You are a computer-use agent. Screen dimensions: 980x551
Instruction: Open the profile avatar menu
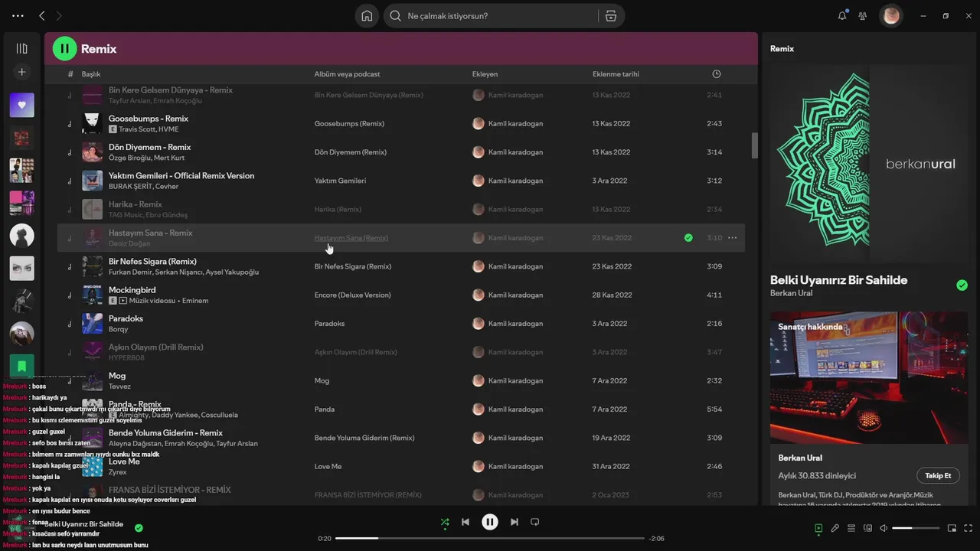tap(890, 15)
